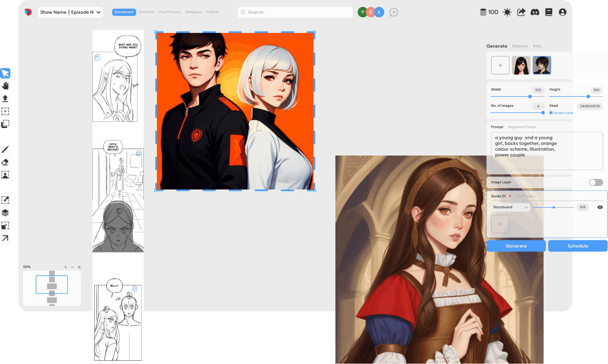608x364 pixels.
Task: Click the Width value 100
Action: click(538, 90)
